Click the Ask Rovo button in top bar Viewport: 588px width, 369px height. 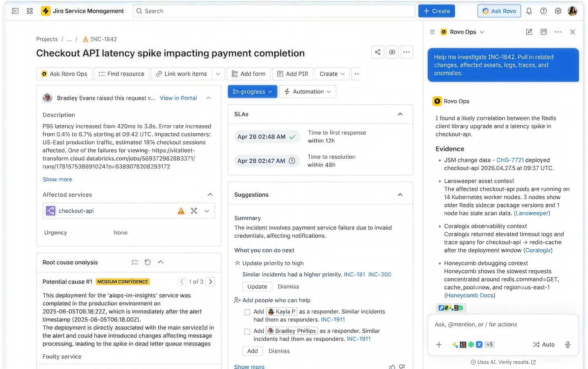[499, 11]
